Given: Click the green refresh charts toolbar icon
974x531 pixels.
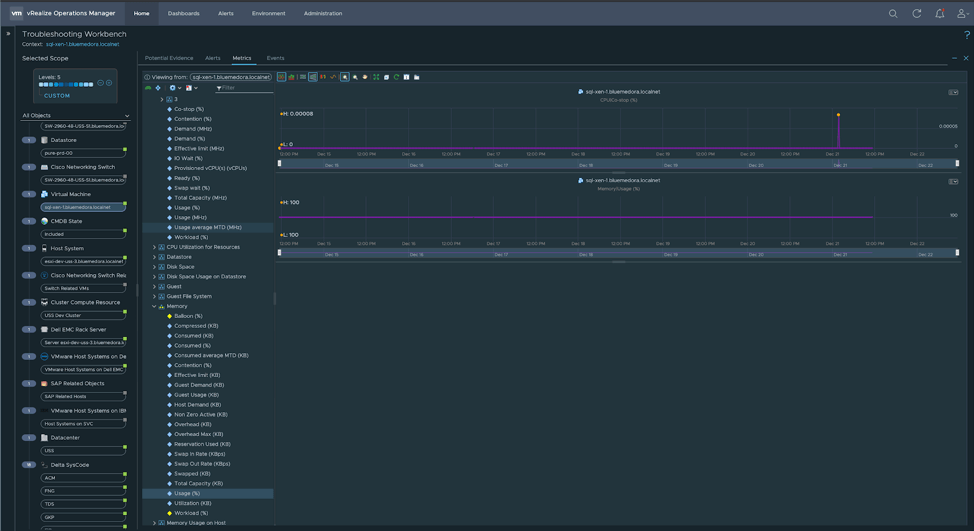Looking at the screenshot, I should [x=396, y=77].
